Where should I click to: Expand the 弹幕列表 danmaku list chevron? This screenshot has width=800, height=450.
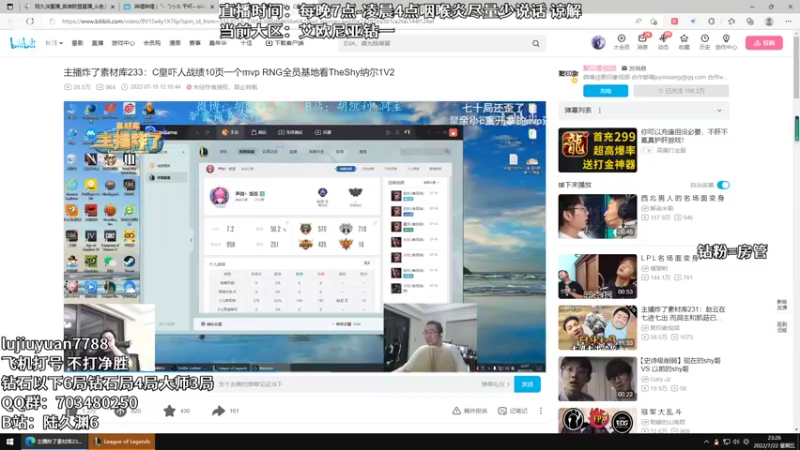719,110
